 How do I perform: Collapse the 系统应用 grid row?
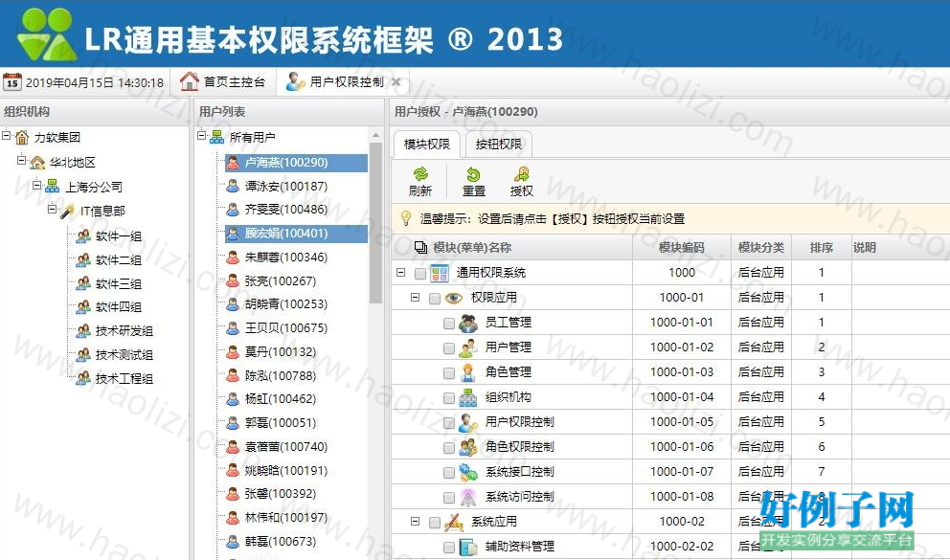pyautogui.click(x=415, y=521)
